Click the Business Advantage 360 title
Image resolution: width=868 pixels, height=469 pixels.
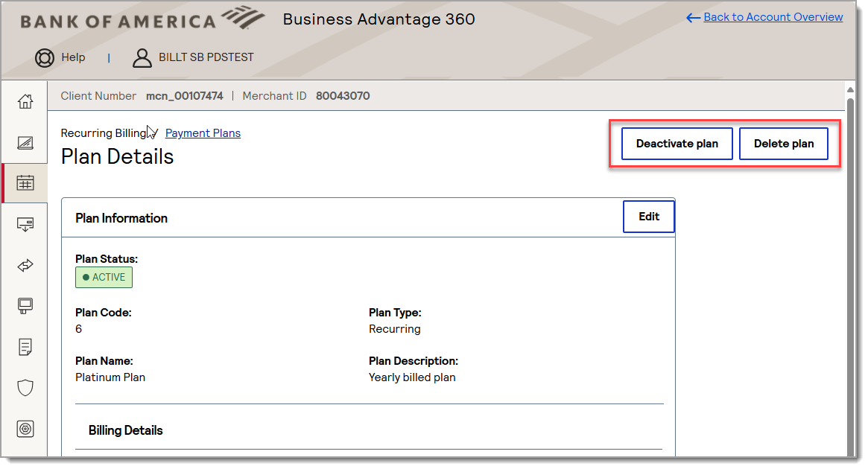click(379, 19)
